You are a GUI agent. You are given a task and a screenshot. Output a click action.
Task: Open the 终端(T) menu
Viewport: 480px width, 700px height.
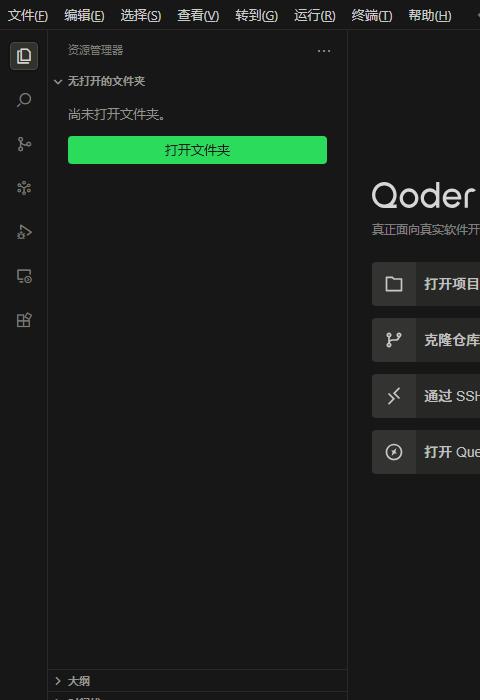tap(371, 16)
